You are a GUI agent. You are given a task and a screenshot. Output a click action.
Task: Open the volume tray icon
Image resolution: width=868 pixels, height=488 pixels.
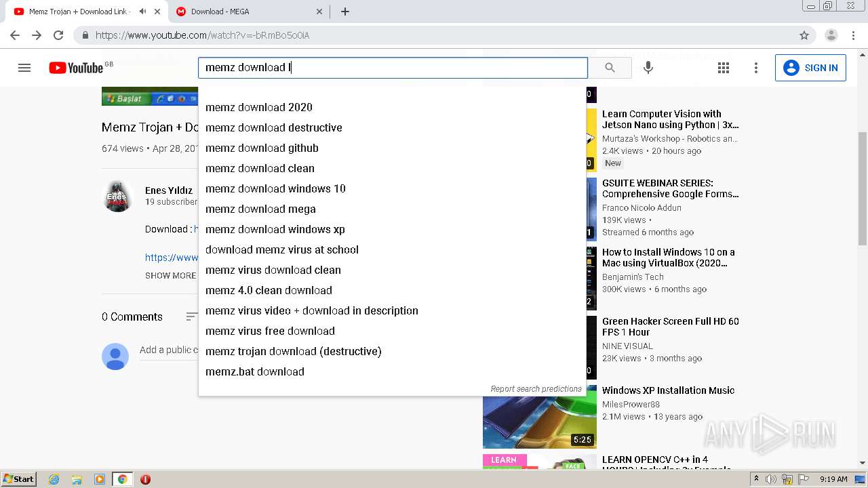[x=771, y=479]
